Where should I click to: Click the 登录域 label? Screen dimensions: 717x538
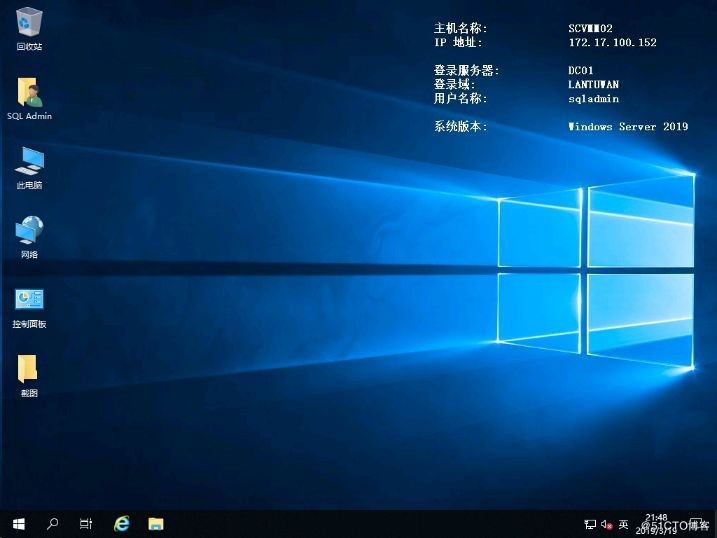pyautogui.click(x=454, y=85)
